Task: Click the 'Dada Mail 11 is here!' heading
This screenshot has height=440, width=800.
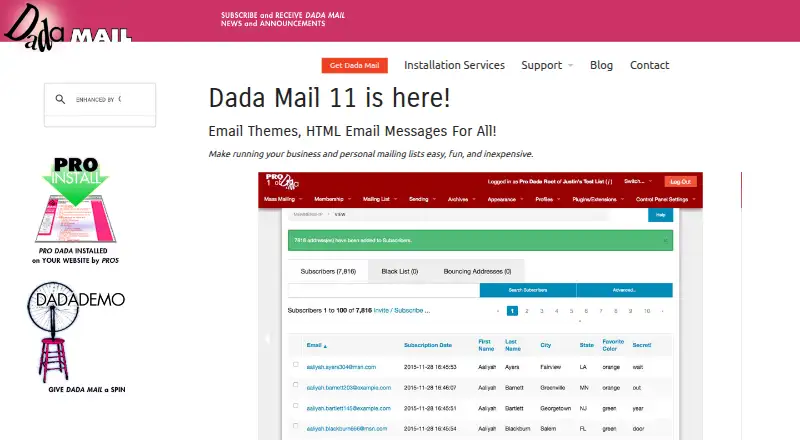Action: coord(330,97)
